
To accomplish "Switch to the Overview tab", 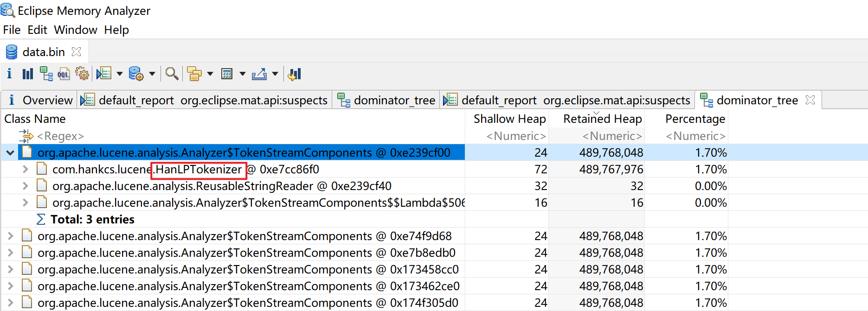I will (x=39, y=100).
